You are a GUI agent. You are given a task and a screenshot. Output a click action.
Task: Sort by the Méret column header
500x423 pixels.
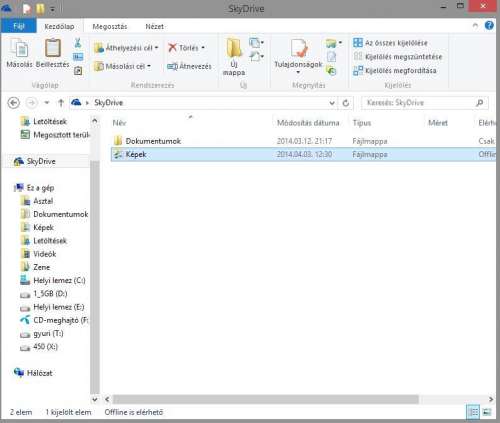(449, 123)
